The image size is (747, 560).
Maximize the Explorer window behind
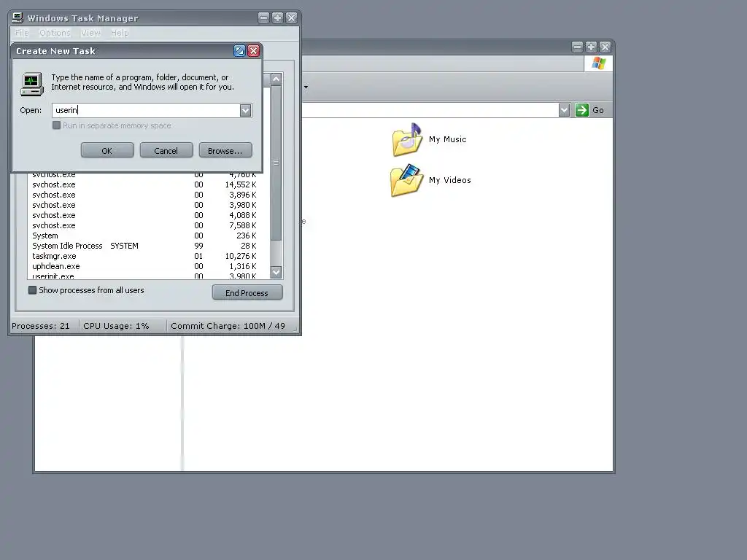tap(591, 47)
